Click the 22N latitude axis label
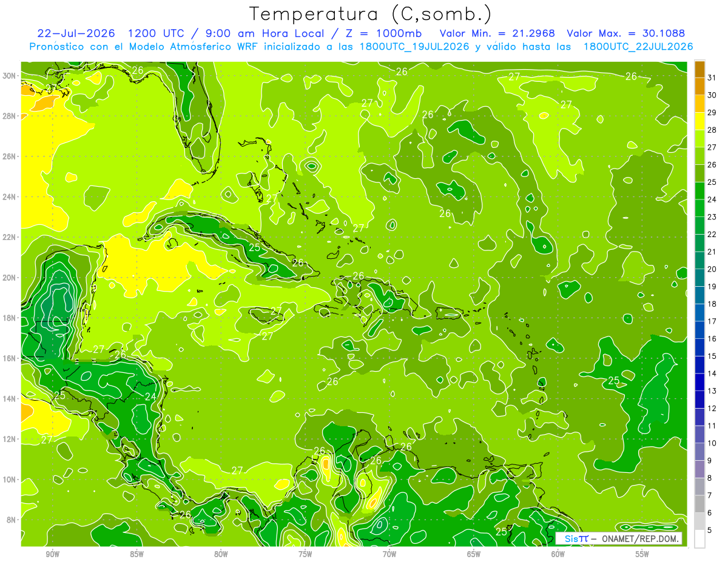 click(x=9, y=237)
